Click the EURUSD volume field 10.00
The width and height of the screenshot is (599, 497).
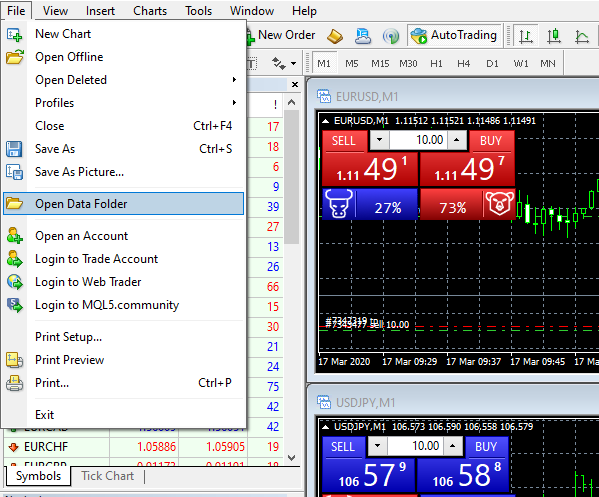pos(418,139)
